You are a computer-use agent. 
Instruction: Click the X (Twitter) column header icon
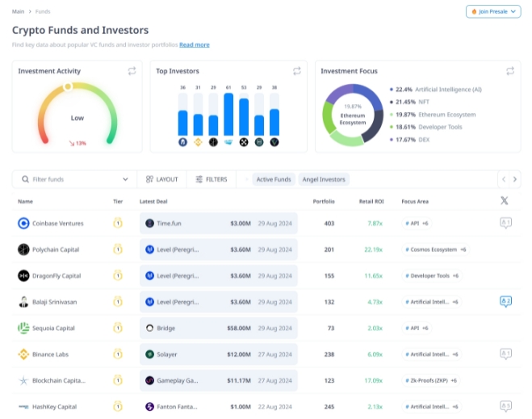click(505, 201)
